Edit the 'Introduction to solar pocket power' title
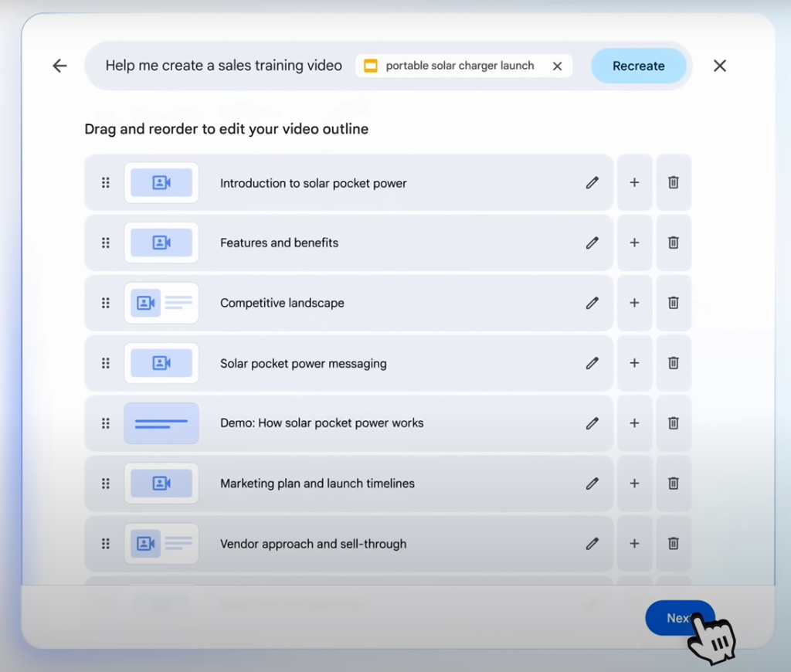The width and height of the screenshot is (791, 672). pos(592,182)
